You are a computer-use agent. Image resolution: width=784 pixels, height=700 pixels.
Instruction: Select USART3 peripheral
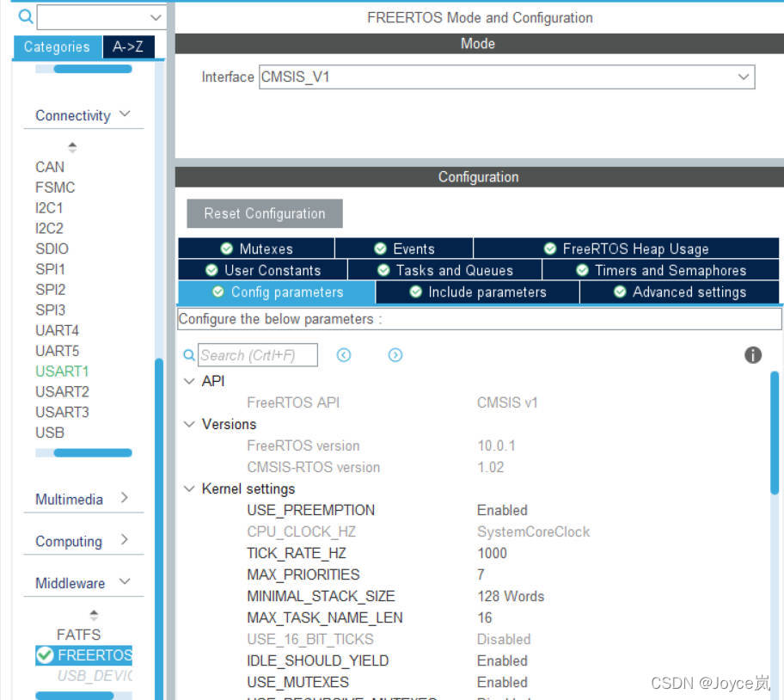pos(62,412)
